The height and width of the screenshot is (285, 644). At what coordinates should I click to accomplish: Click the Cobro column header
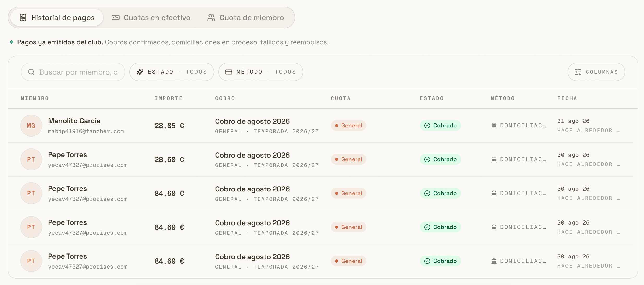pyautogui.click(x=225, y=98)
